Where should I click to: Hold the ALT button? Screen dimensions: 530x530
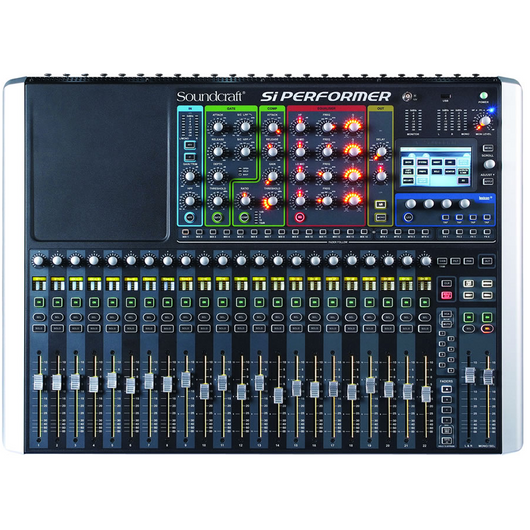click(487, 261)
